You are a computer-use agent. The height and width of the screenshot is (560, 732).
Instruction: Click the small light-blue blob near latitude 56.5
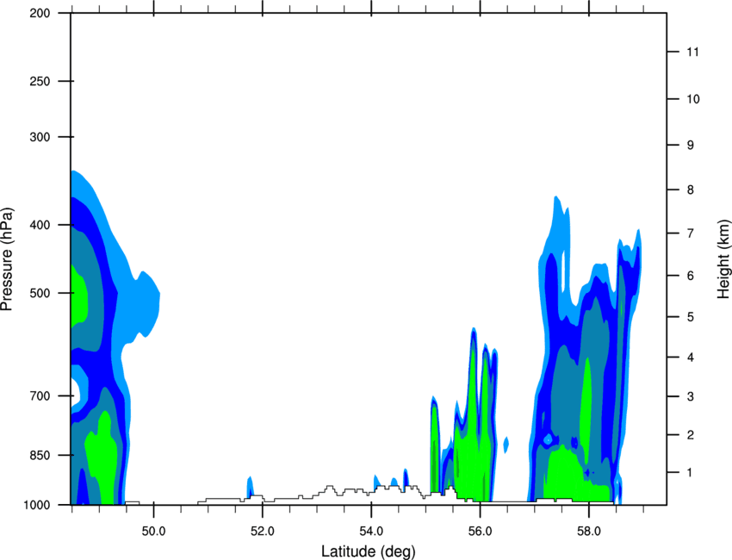click(x=506, y=445)
